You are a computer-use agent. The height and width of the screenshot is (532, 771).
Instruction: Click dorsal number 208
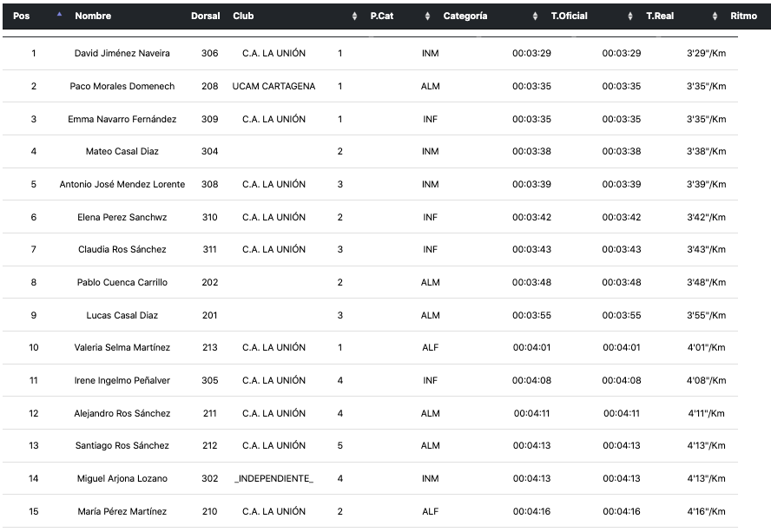tap(209, 87)
